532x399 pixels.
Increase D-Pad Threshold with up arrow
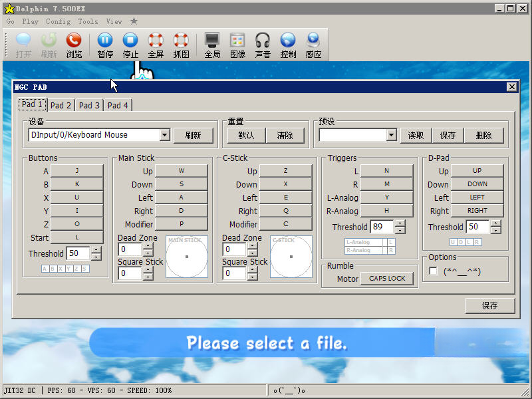pos(495,223)
